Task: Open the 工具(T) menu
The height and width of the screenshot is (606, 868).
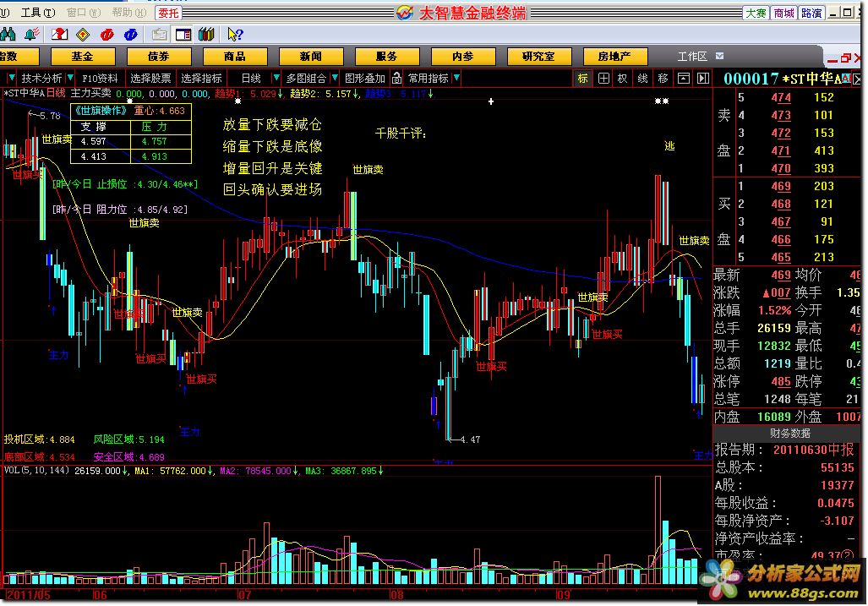Action: click(38, 12)
